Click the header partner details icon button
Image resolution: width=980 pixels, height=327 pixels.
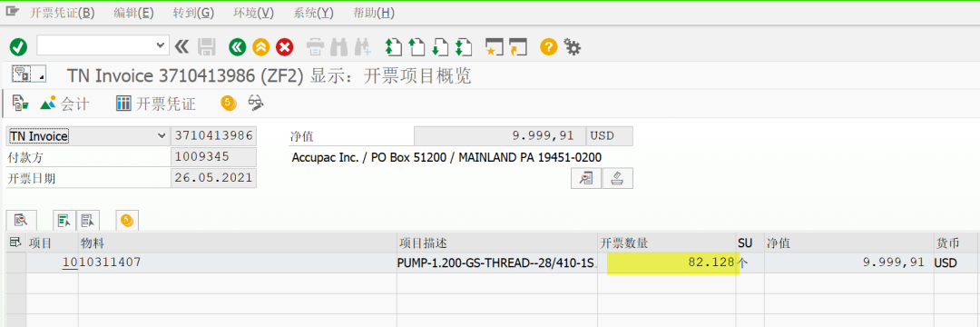(585, 179)
